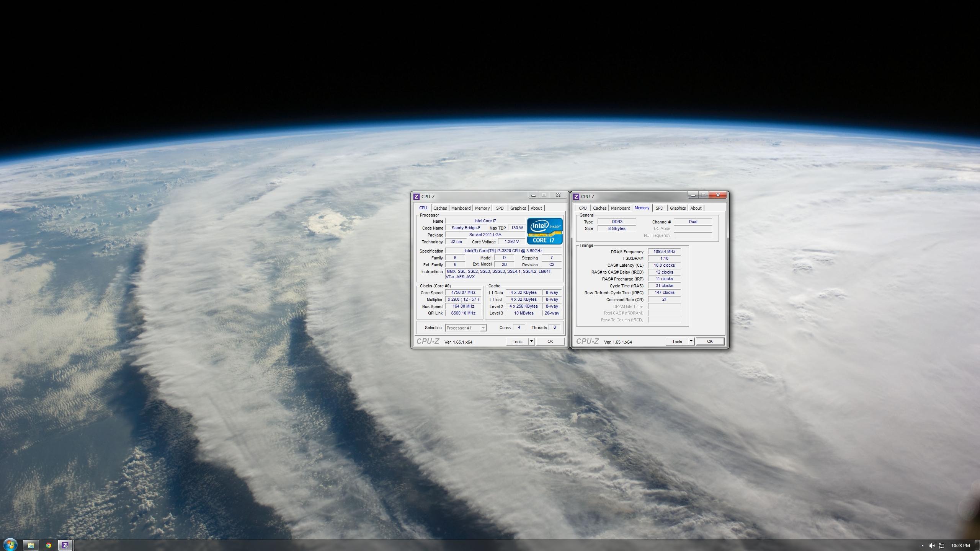This screenshot has height=551, width=980.
Task: Click the CPU-Z title icon in the CPU-tab window
Action: click(x=416, y=197)
